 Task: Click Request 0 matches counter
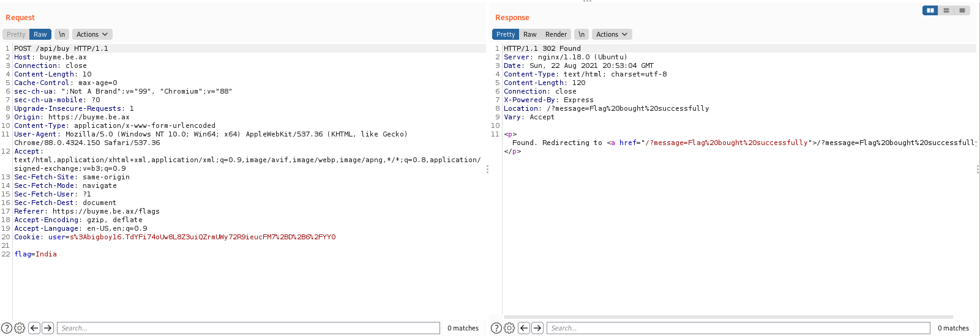click(x=463, y=328)
